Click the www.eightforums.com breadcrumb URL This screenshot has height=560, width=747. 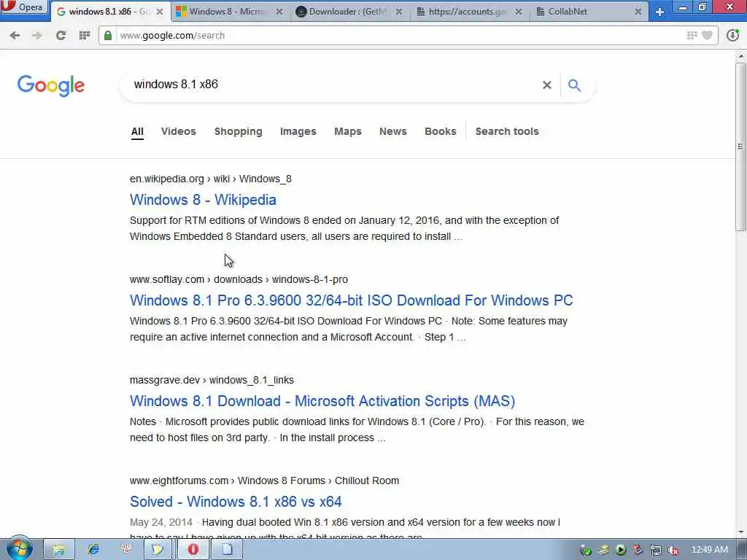tap(264, 481)
